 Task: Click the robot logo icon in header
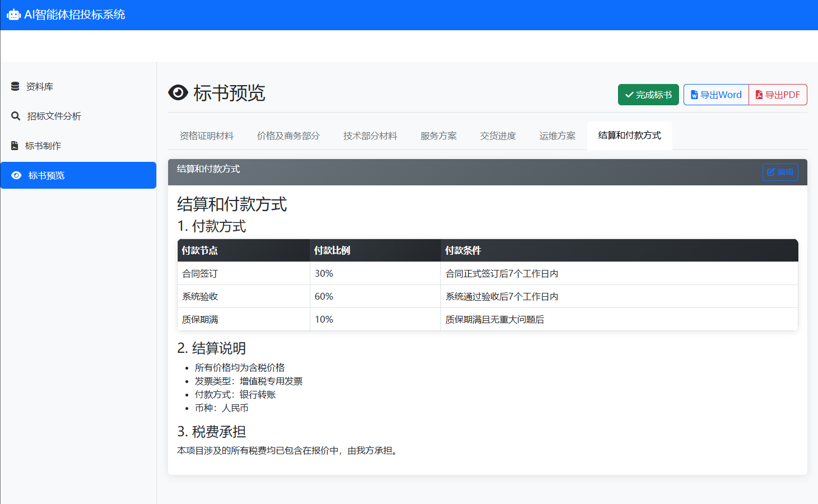[13, 15]
